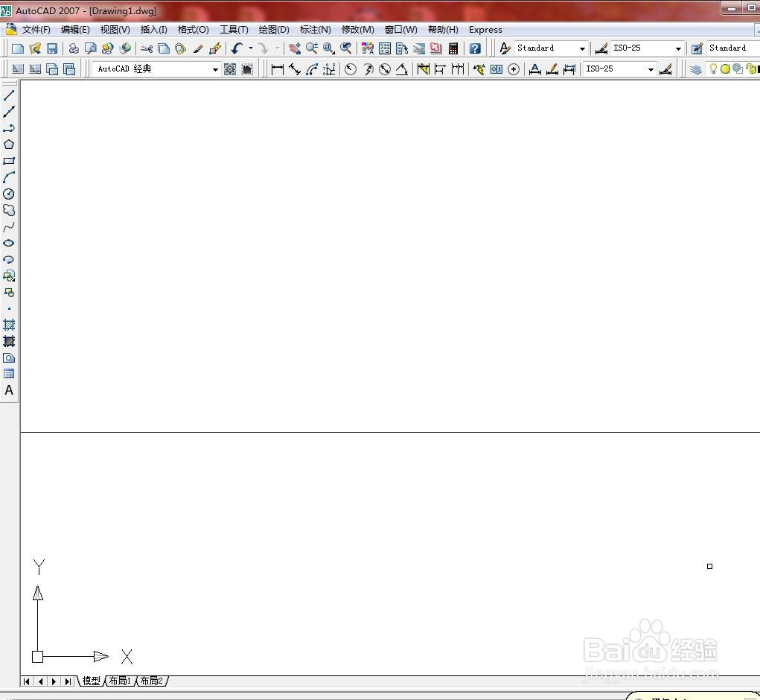Select the Aligned dimension tool
Viewport: 760px width, 700px height.
point(295,69)
